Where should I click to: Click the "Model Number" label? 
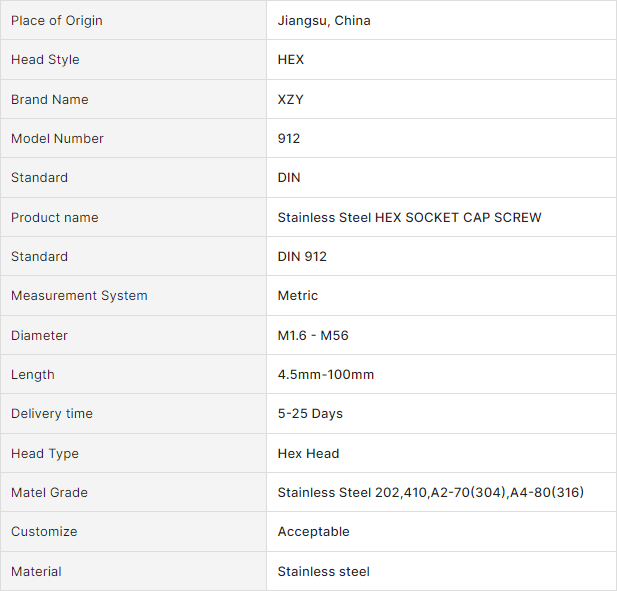point(57,139)
